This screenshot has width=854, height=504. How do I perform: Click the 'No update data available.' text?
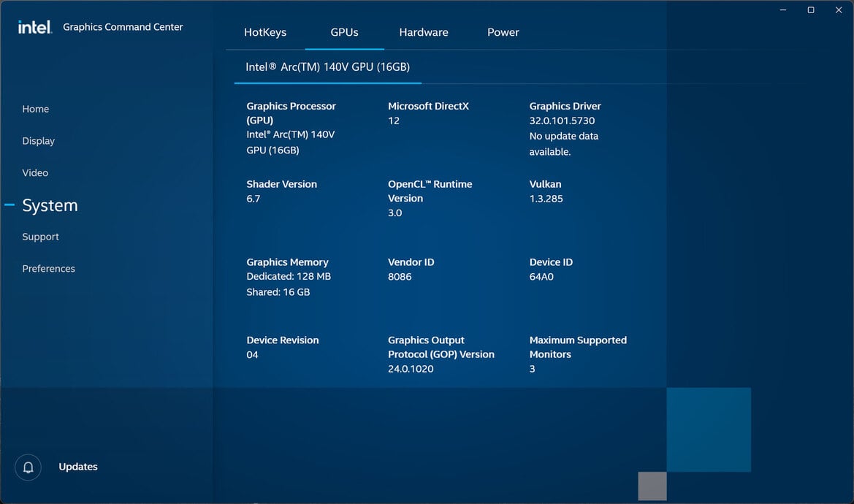point(564,144)
